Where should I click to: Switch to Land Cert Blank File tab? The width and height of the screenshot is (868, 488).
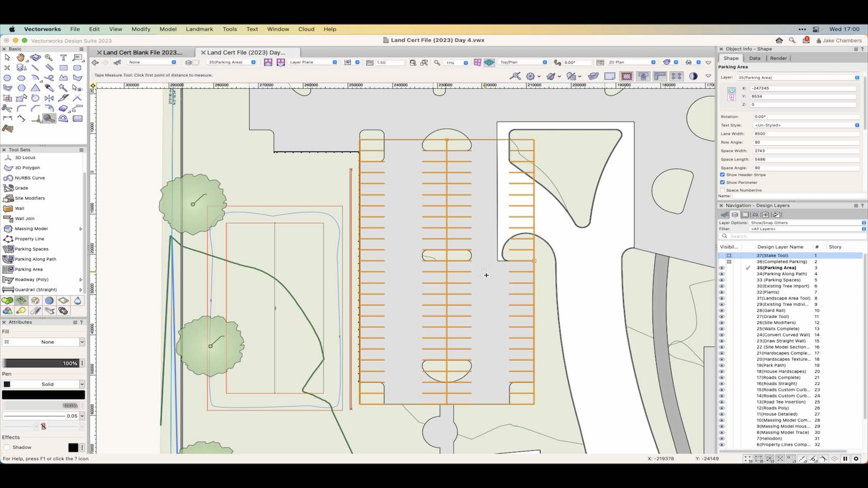coord(143,52)
